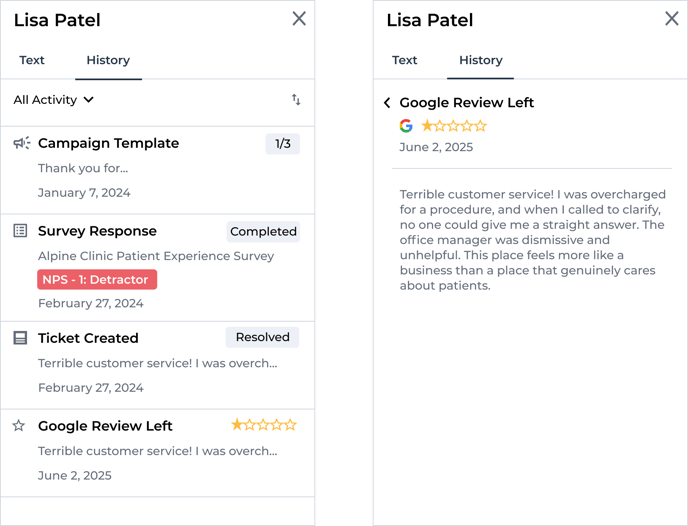This screenshot has width=688, height=526.
Task: Select the History tab in right panel
Action: coord(480,60)
